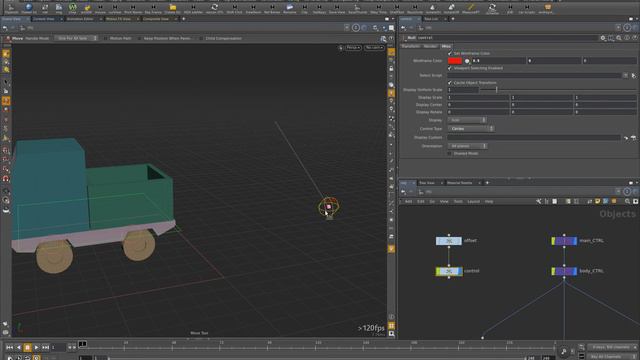Open the No cam dropdown

pos(374,48)
